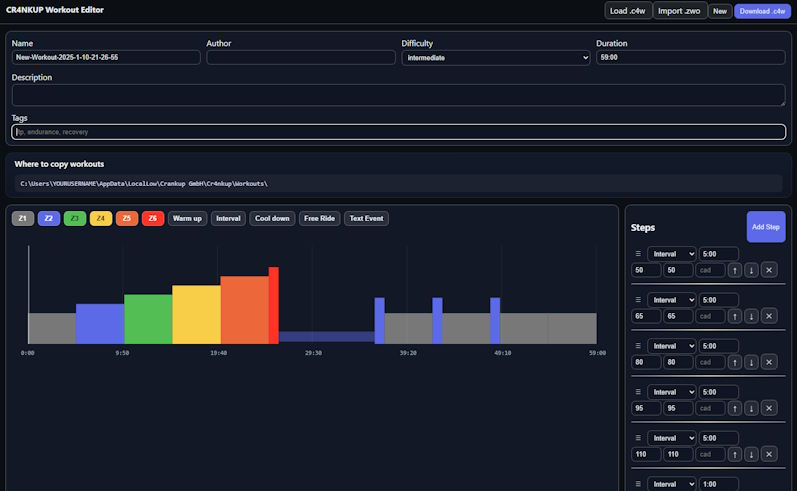The width and height of the screenshot is (797, 491).
Task: Click the orange Z5 bar in chart
Action: pyautogui.click(x=244, y=310)
